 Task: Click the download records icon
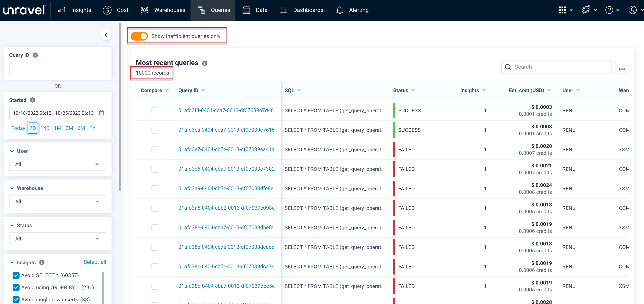(x=622, y=67)
